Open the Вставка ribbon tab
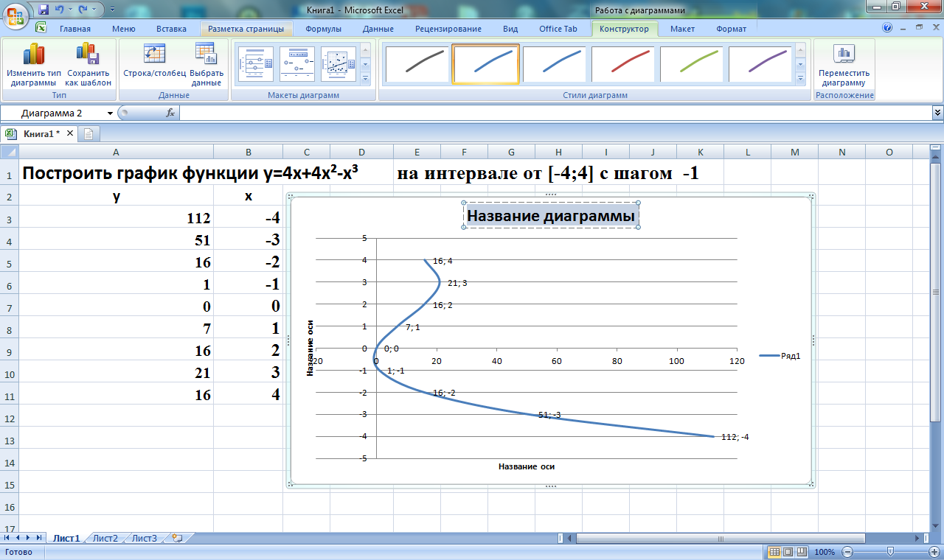944x560 pixels. pyautogui.click(x=171, y=29)
